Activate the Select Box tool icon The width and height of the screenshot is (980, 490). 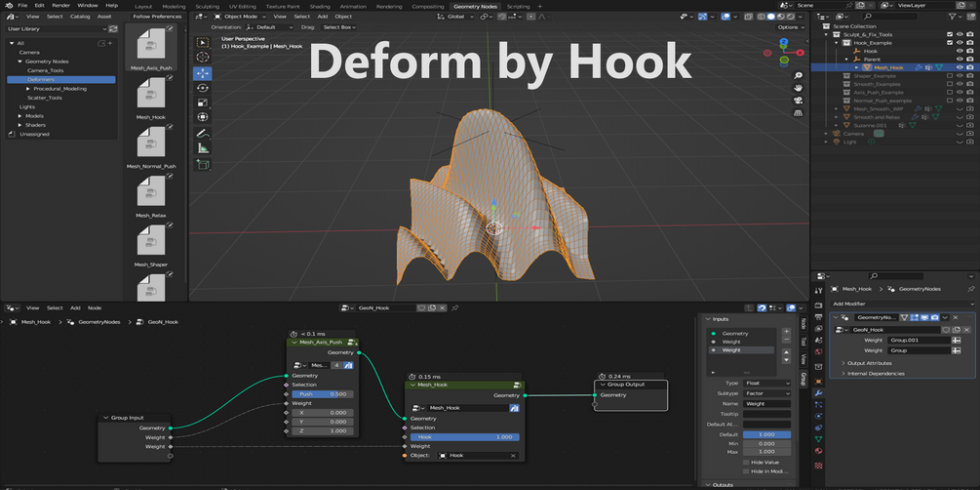(203, 42)
